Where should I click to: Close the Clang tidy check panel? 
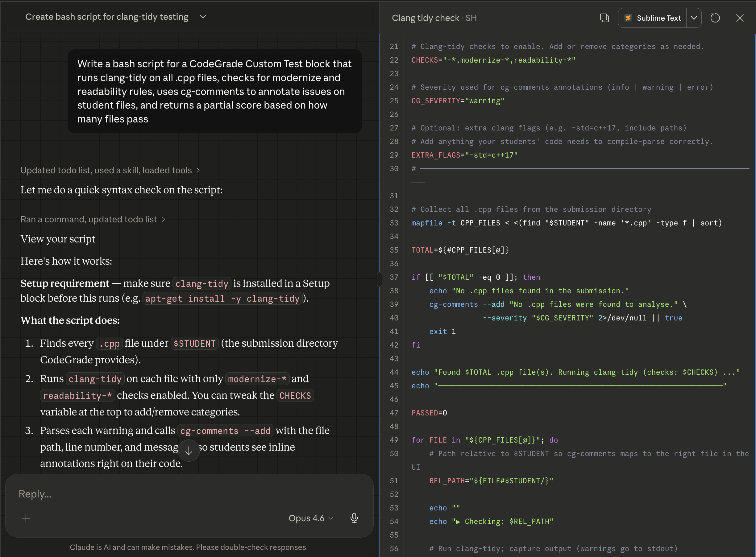(739, 18)
